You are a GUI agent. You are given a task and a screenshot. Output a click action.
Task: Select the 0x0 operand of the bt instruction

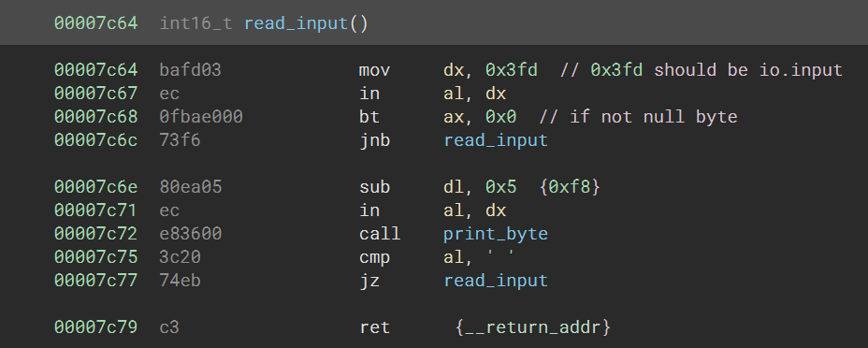point(500,117)
